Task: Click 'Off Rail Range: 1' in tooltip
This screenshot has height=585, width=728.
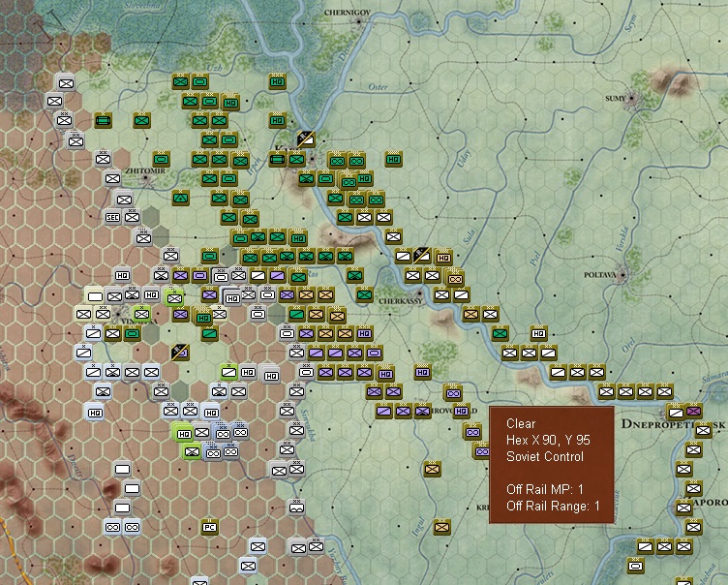Action: coord(553,506)
